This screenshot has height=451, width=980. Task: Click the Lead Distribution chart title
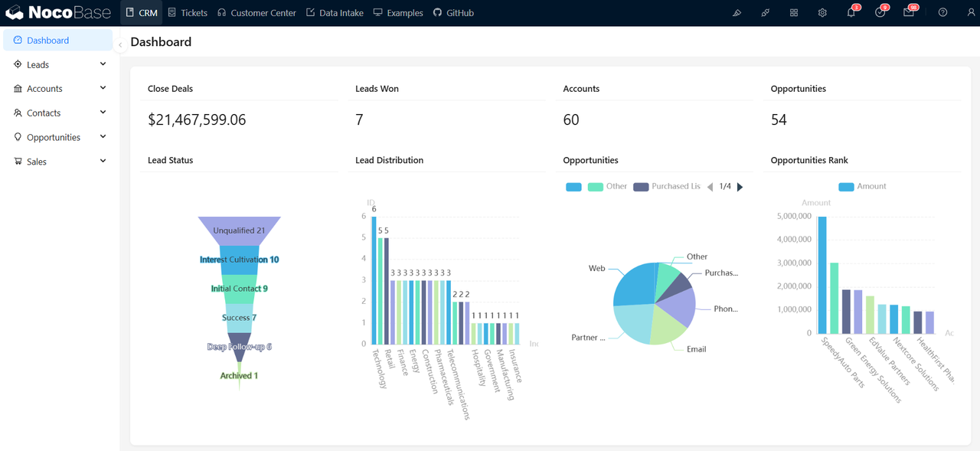point(389,161)
